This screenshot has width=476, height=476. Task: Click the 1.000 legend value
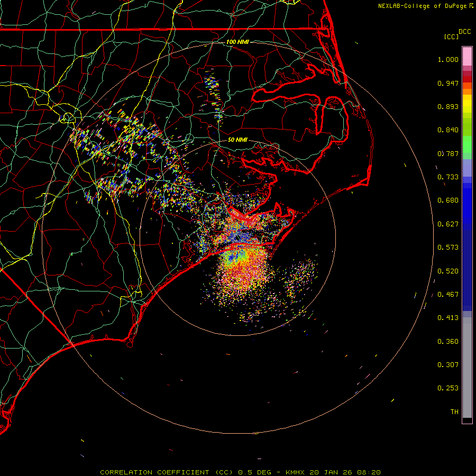(448, 59)
